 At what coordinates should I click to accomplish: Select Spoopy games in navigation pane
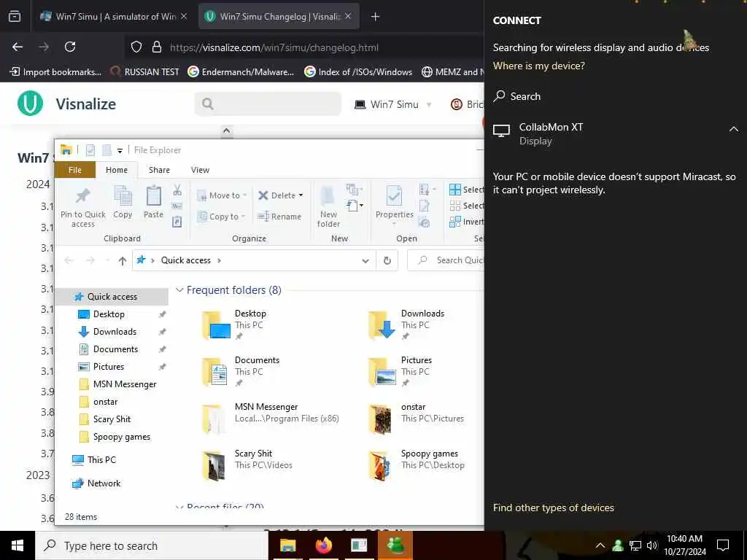(122, 437)
